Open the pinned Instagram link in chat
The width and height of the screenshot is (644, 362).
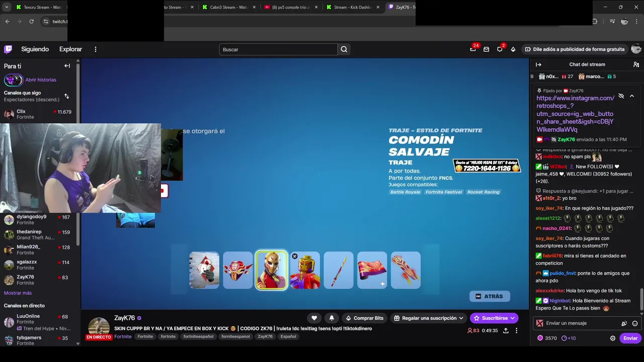pos(575,114)
